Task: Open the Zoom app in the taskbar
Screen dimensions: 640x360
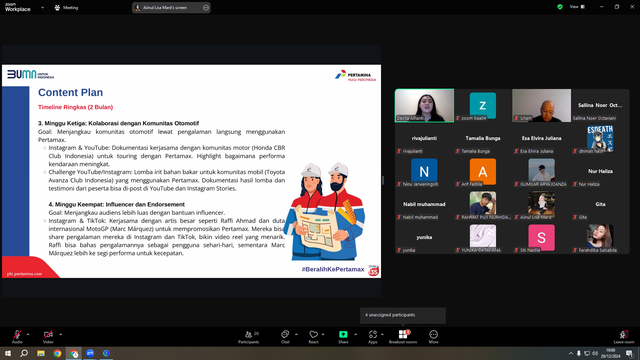Action: [90, 353]
